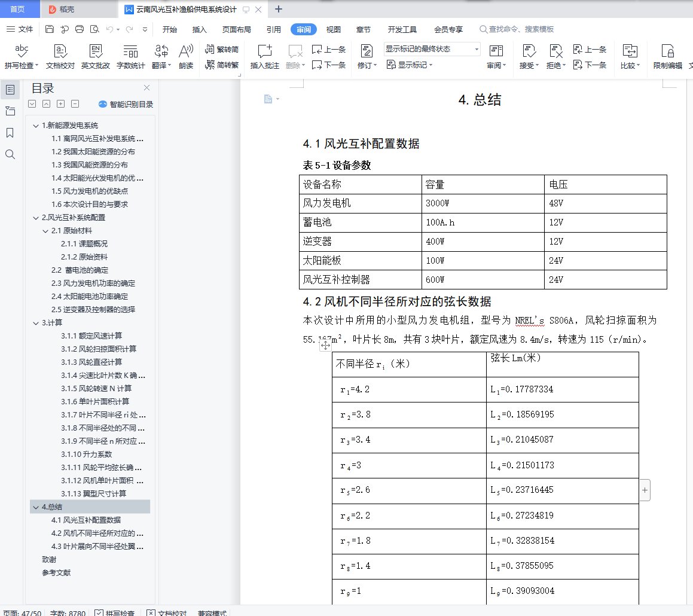Jump to 4.1 风光互补配置数据 in outline

coord(86,520)
